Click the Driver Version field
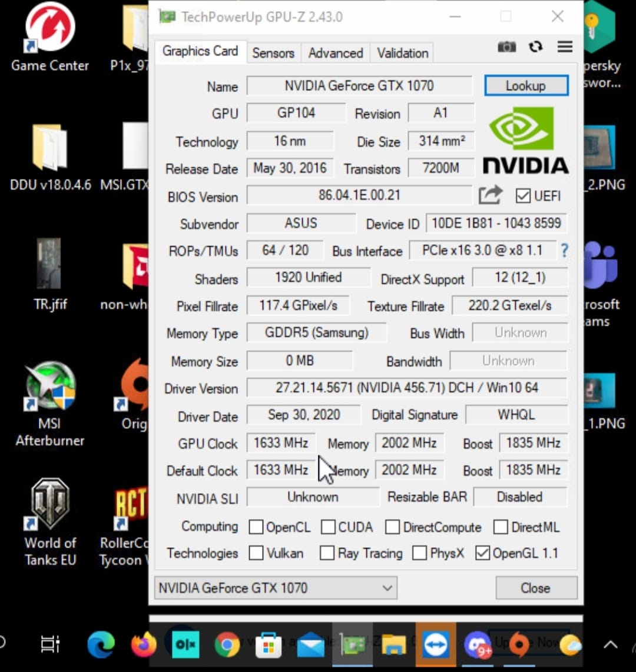This screenshot has height=672, width=636. (407, 388)
